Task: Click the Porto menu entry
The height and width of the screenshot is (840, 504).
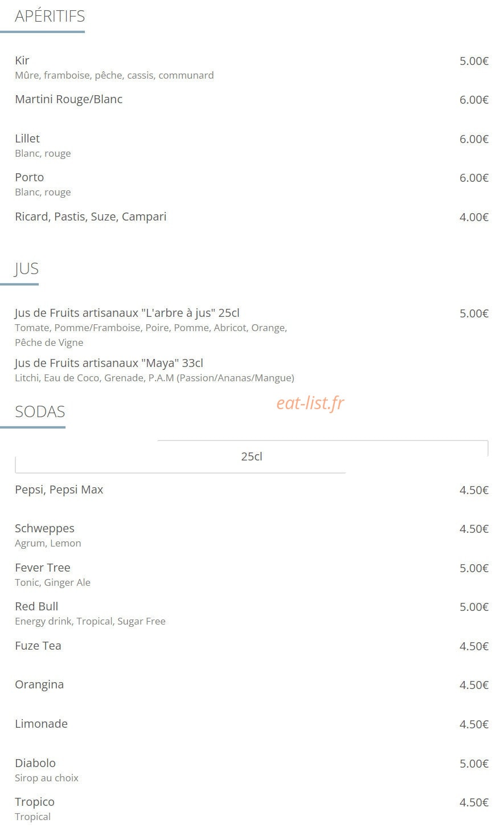Action: 30,177
